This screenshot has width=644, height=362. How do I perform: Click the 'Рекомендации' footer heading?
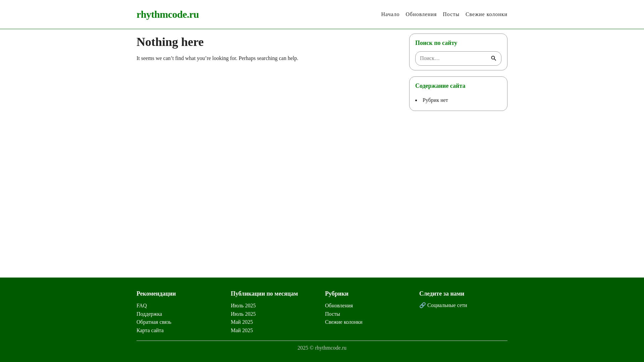(156, 294)
